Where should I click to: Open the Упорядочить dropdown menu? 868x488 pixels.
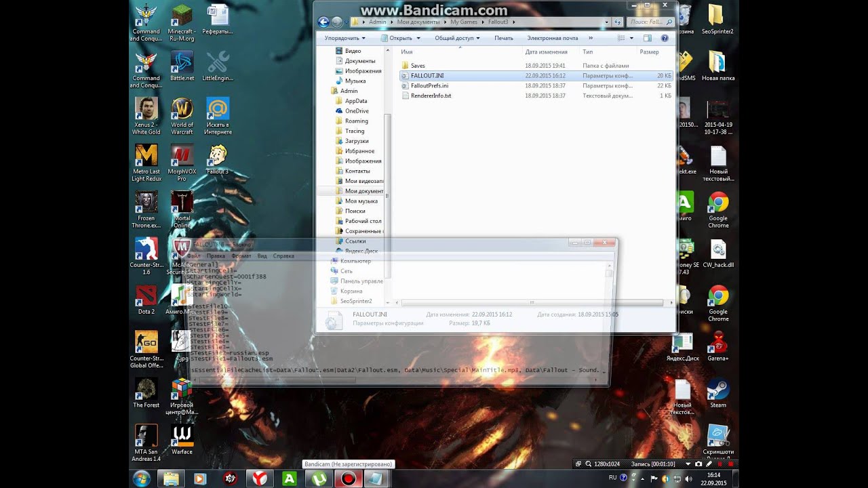[344, 38]
